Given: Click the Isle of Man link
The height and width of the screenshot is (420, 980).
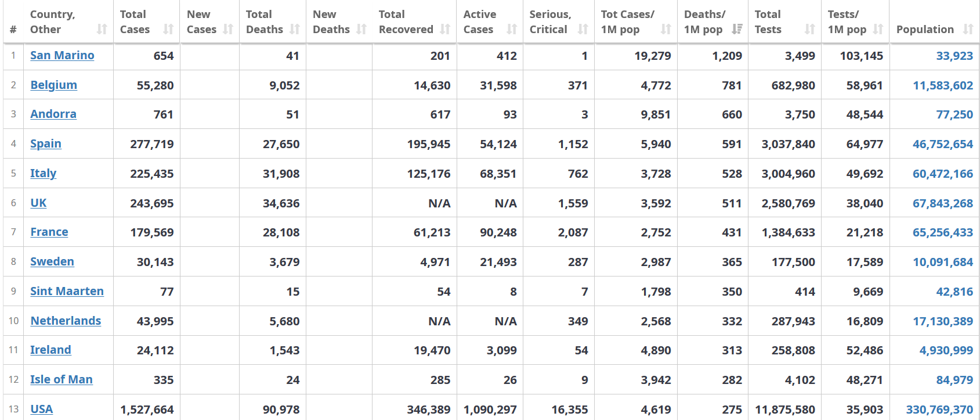Looking at the screenshot, I should (62, 379).
